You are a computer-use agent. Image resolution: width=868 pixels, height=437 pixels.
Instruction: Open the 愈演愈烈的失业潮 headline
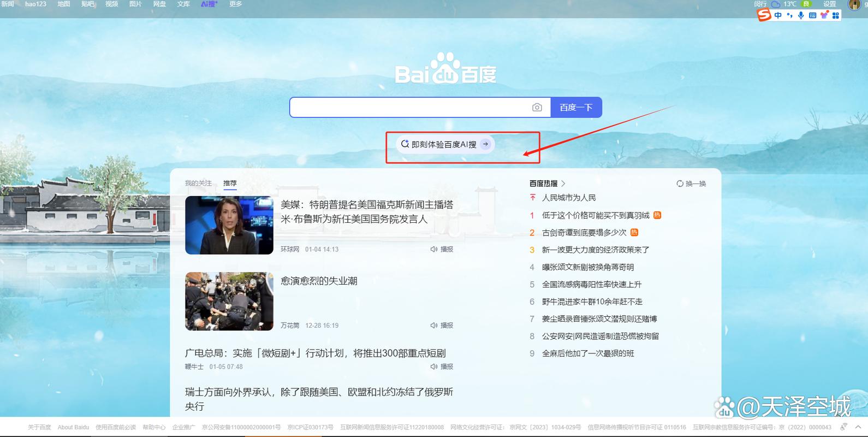pos(319,281)
